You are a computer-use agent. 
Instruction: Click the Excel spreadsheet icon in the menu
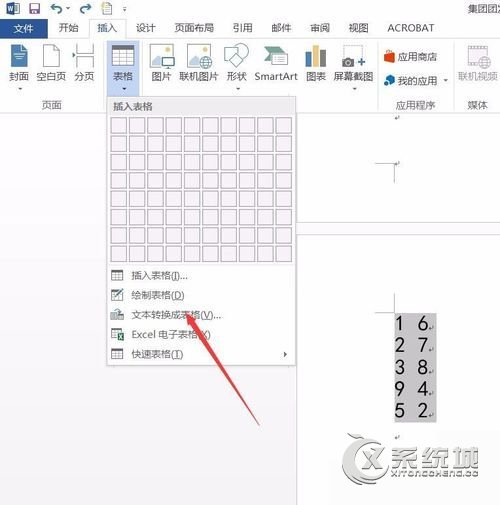[117, 334]
